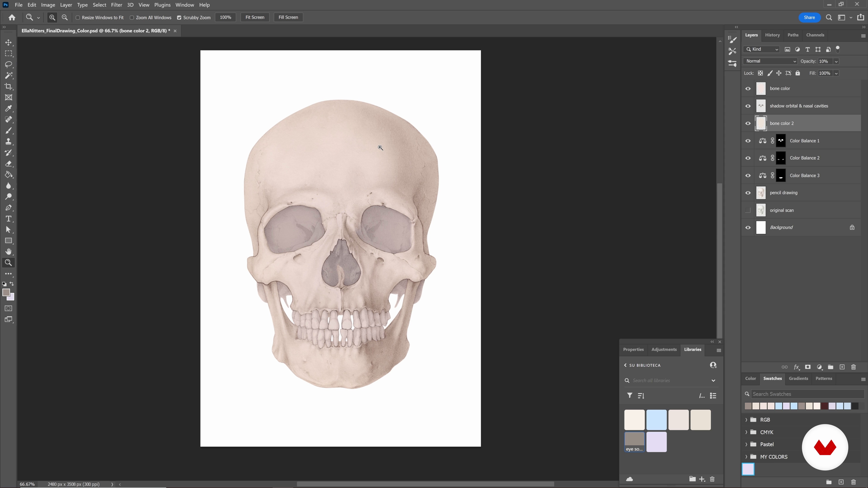868x488 pixels.
Task: Select the Healing Brush tool
Action: 8,120
